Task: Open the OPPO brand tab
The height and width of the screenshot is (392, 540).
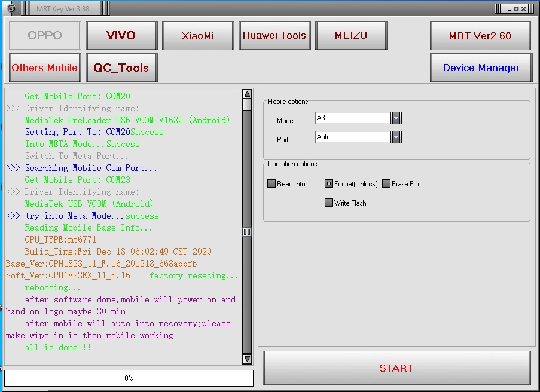Action: coord(45,35)
